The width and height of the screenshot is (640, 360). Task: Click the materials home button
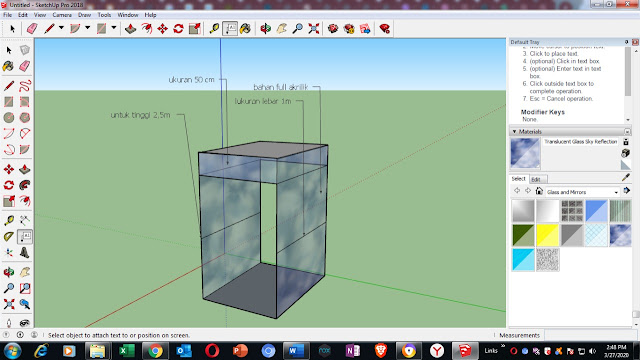pos(539,191)
